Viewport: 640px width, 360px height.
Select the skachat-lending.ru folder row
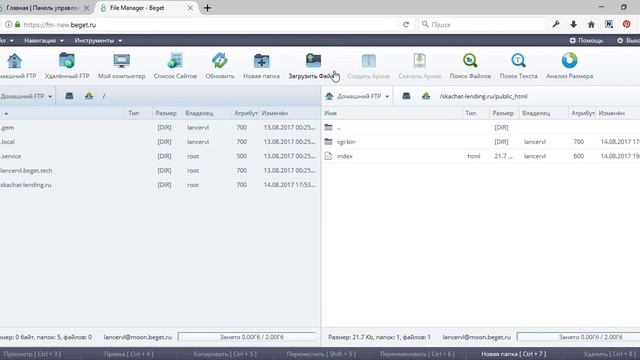click(160, 185)
